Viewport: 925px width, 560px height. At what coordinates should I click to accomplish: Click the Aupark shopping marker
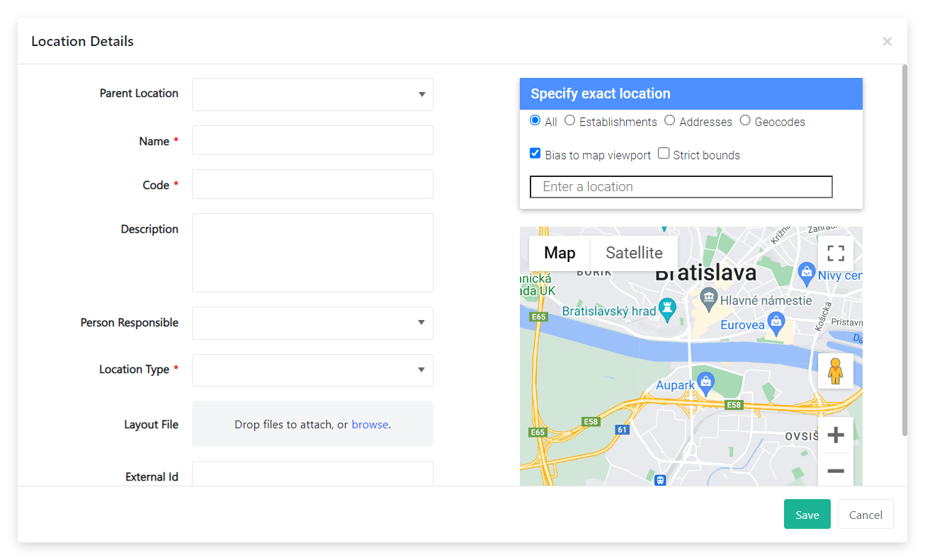705,382
